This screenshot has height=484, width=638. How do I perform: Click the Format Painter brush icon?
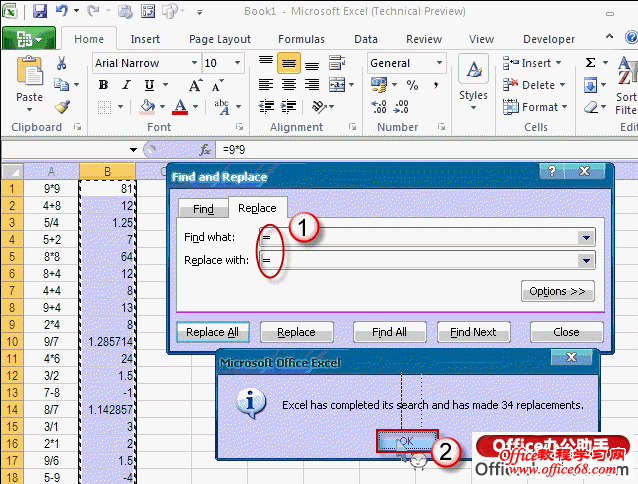click(x=62, y=106)
